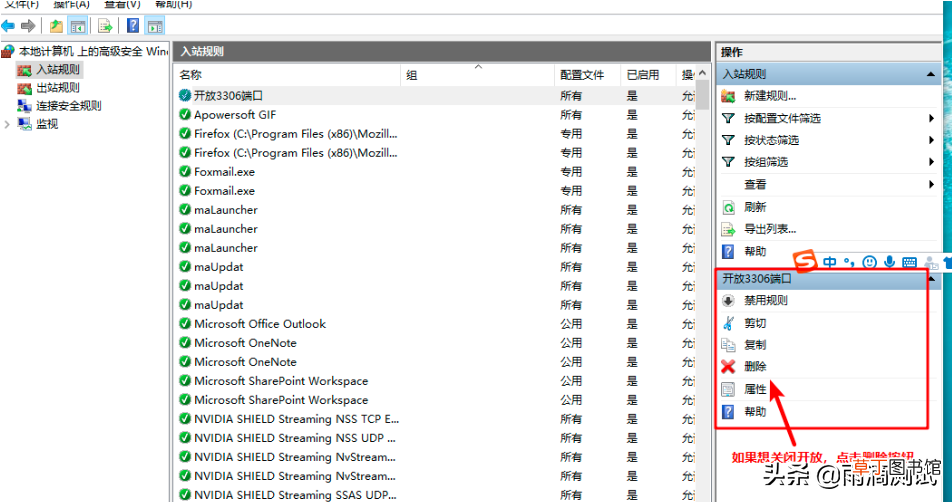
Task: Select 连接安全规则 in the left tree
Action: pyautogui.click(x=69, y=106)
